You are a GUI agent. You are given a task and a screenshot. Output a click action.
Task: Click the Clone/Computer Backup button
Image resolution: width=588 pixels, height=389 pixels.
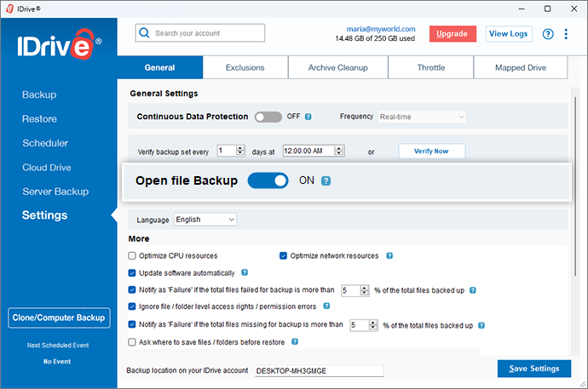coord(59,317)
